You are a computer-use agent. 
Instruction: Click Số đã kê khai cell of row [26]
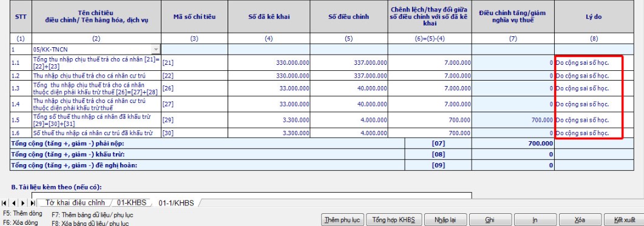click(269, 88)
